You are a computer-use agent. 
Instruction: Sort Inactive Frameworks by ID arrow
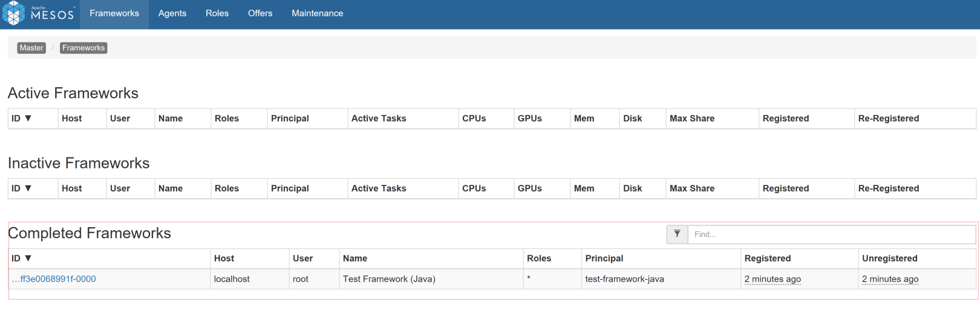coord(28,188)
